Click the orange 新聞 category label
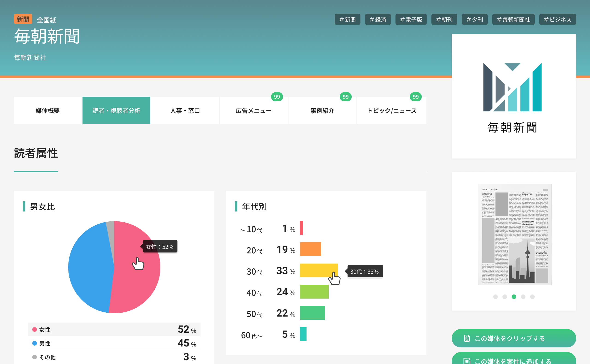This screenshot has height=364, width=590. point(23,19)
